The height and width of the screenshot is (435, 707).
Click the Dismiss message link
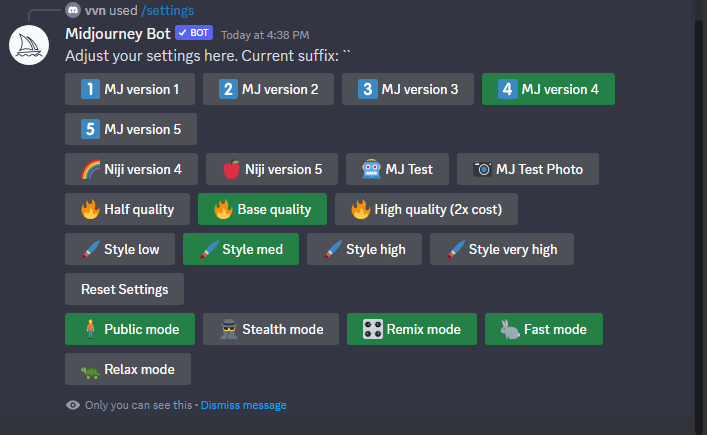pyautogui.click(x=243, y=405)
